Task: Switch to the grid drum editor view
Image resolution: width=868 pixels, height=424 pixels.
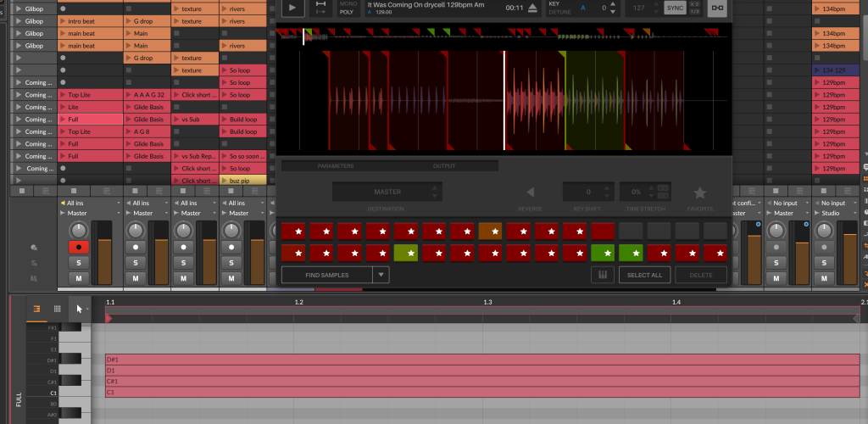Action: point(58,310)
